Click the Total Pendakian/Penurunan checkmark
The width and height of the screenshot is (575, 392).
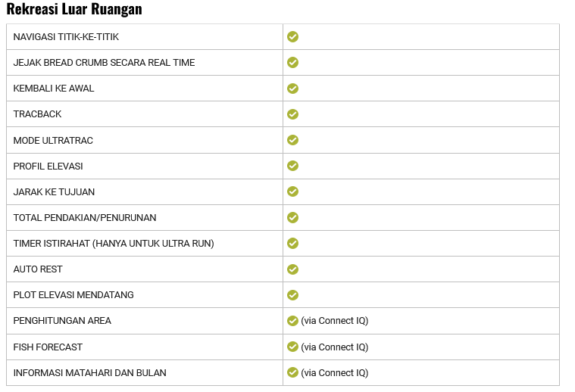(292, 218)
